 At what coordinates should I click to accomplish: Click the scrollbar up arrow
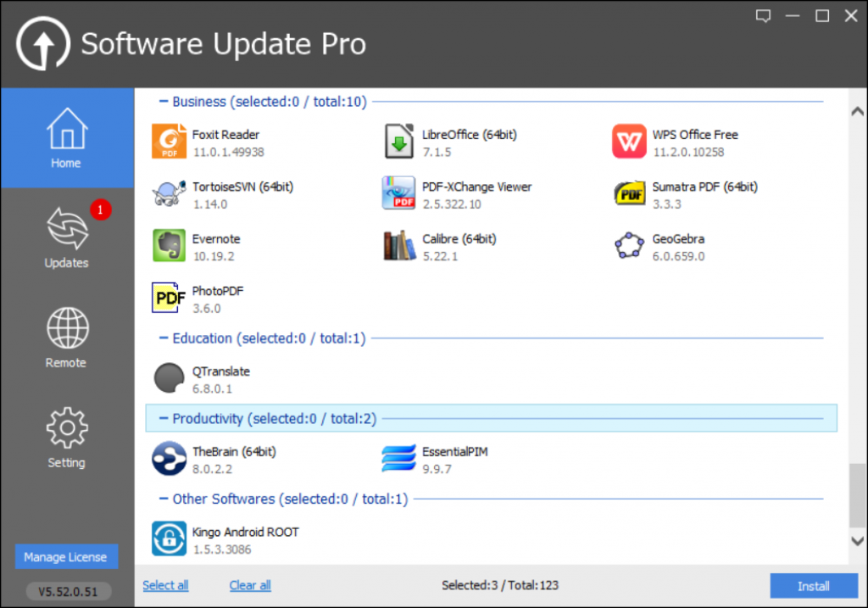[858, 111]
